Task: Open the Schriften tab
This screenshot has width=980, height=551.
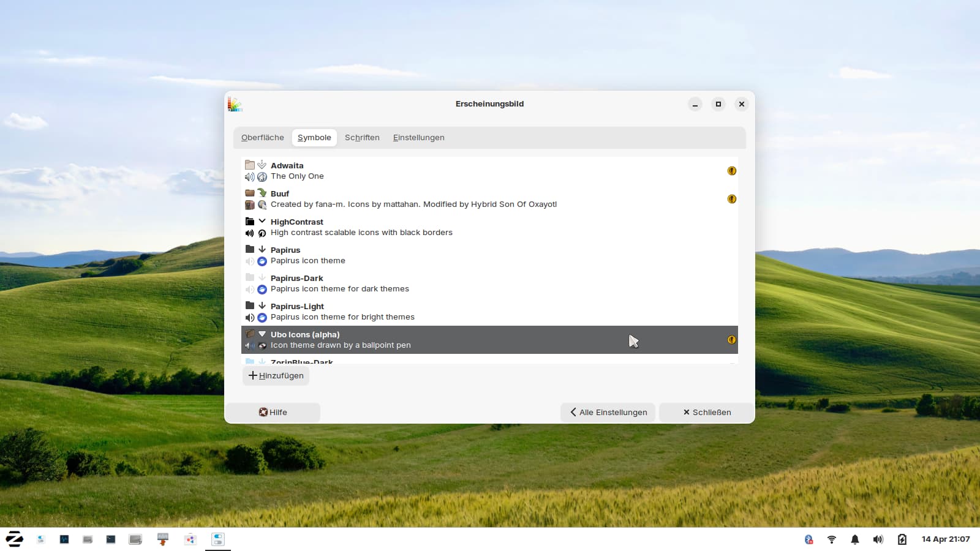Action: coord(362,138)
